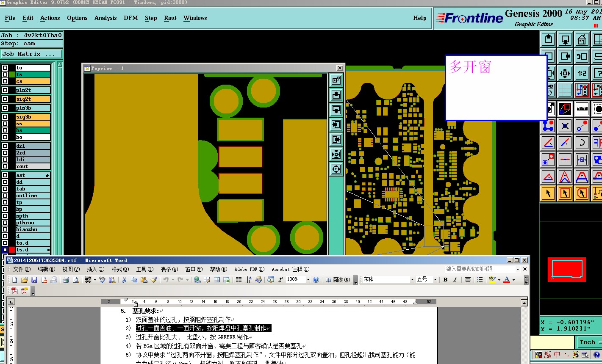
Task: Click the home view icon in Genesis toolbar
Action: coord(582,40)
